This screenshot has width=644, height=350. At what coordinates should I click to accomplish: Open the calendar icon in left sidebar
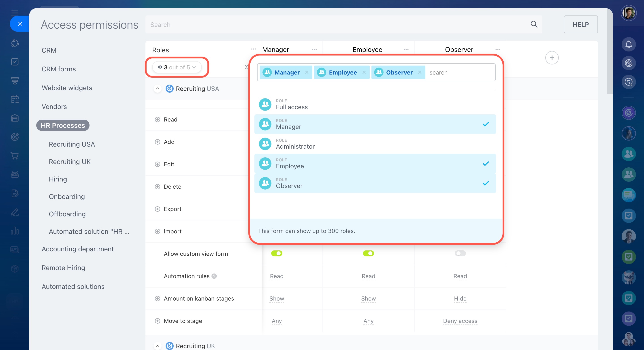[x=15, y=99]
